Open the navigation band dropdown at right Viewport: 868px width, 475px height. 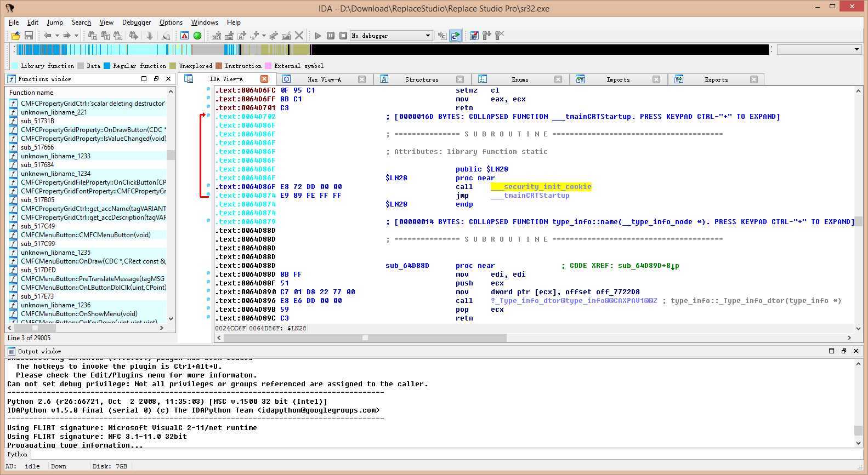tap(819, 49)
